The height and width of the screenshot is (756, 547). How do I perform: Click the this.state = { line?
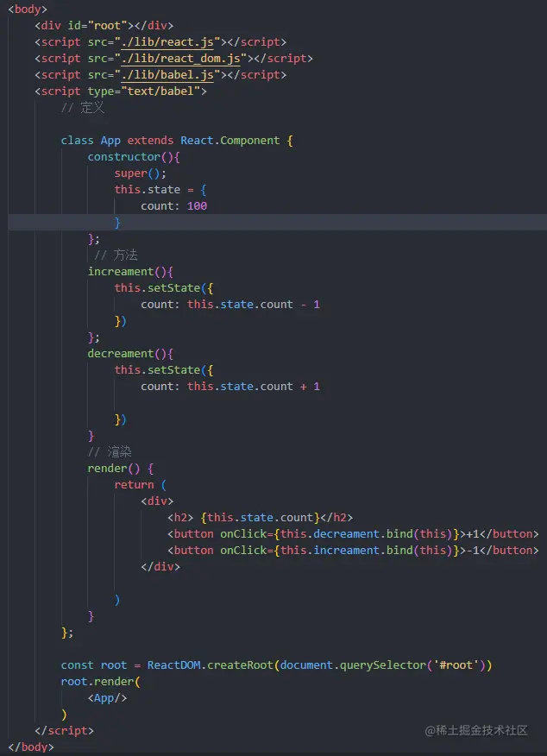pos(160,190)
